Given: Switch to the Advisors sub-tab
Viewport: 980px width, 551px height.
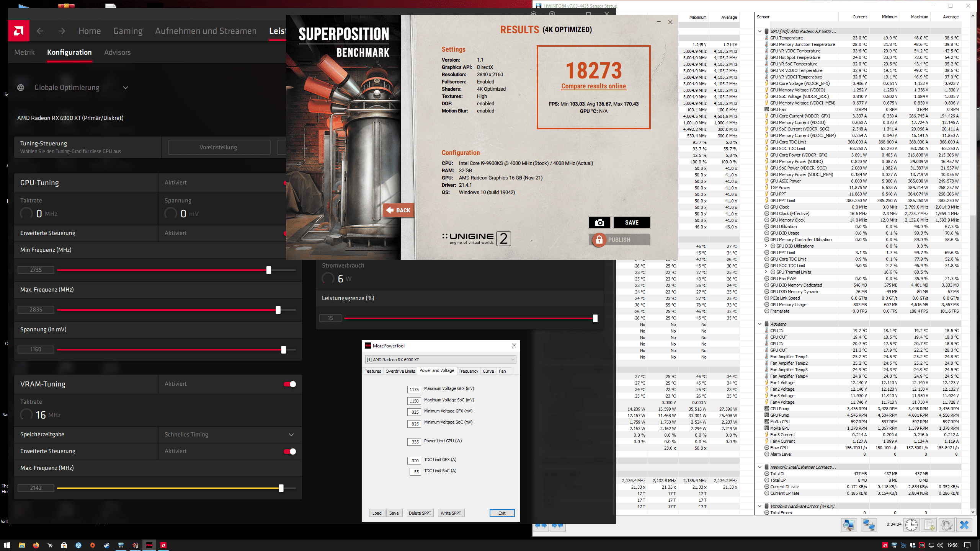Looking at the screenshot, I should pos(118,52).
